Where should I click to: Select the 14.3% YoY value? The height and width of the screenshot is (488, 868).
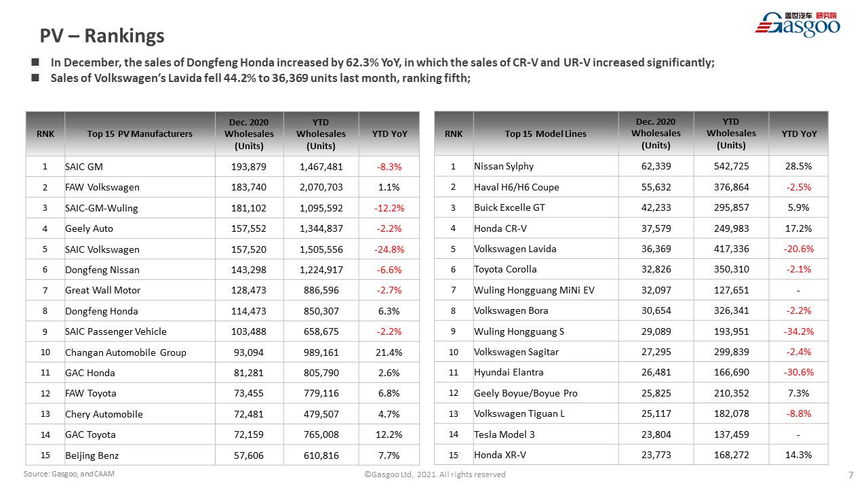click(798, 455)
